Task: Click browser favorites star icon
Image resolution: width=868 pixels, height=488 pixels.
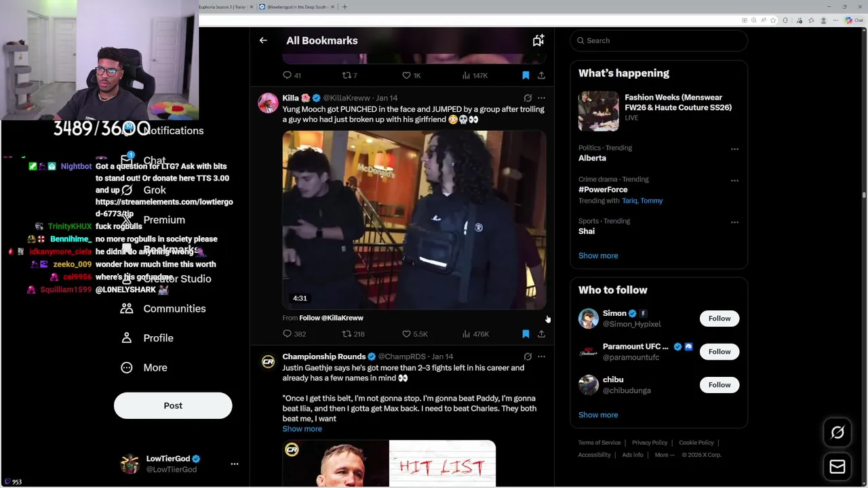Action: pyautogui.click(x=773, y=20)
